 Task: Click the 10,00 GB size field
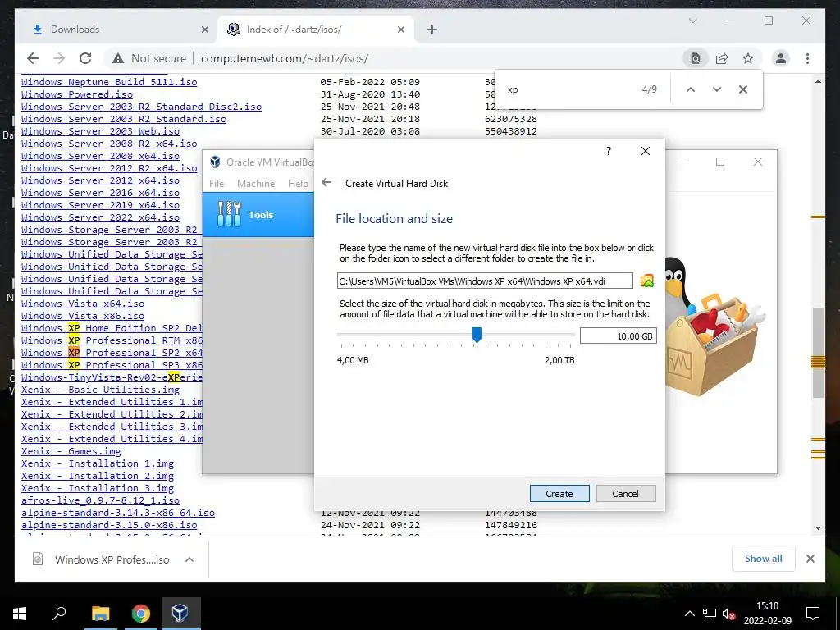(x=619, y=336)
